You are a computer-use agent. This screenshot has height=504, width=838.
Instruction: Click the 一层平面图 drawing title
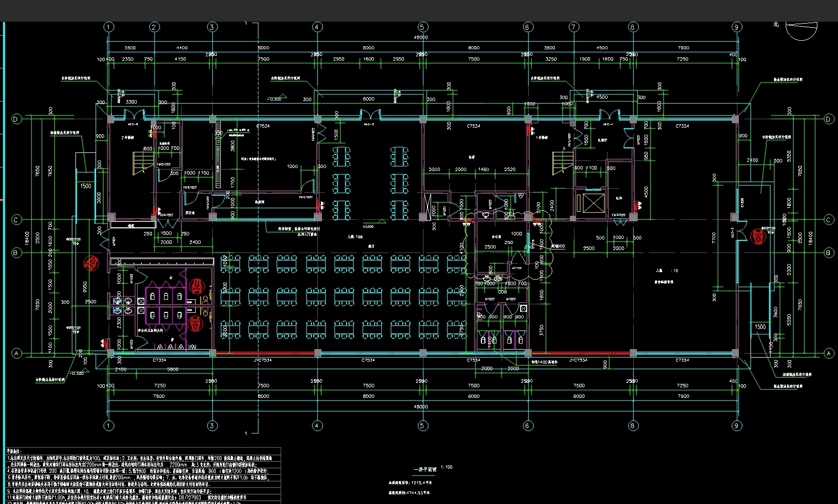pyautogui.click(x=425, y=469)
